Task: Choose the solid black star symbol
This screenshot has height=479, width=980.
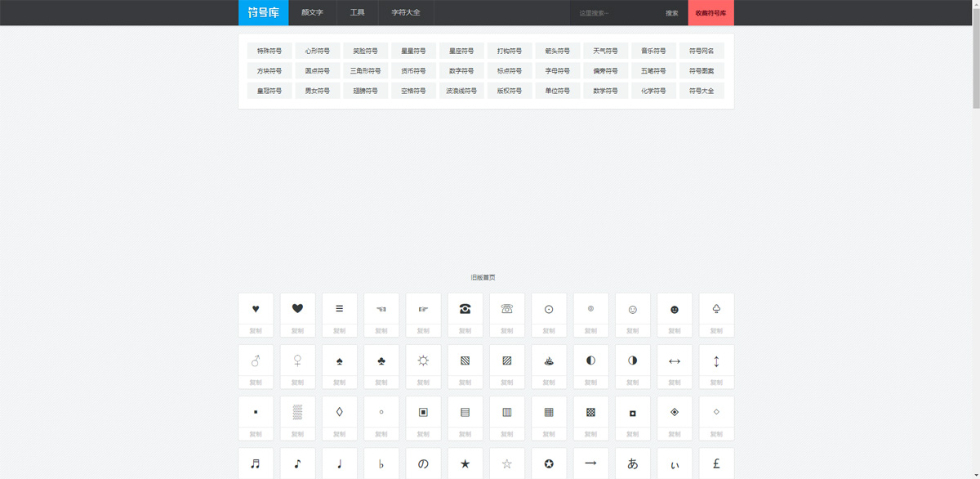Action: (x=465, y=463)
